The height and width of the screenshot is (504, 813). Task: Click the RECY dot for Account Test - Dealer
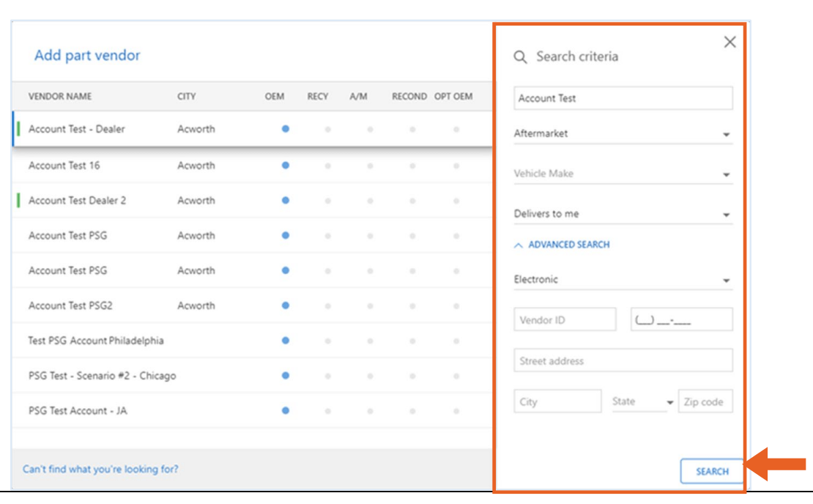point(327,129)
